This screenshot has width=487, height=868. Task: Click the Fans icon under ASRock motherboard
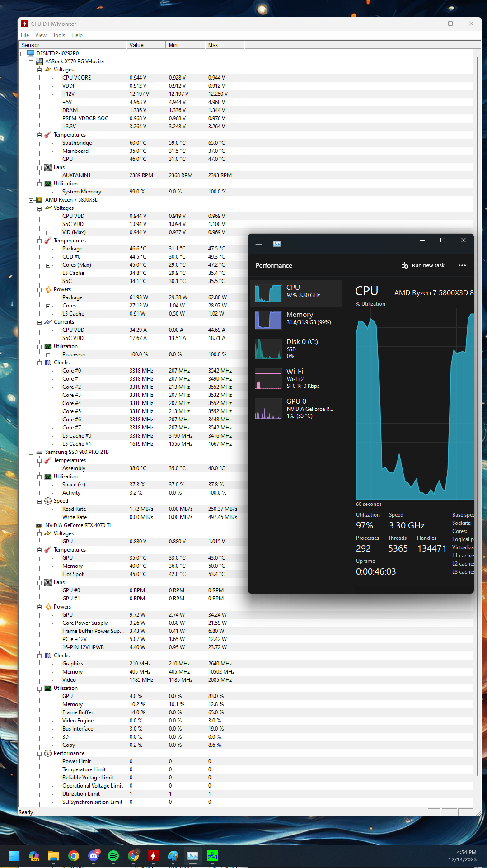(x=48, y=167)
